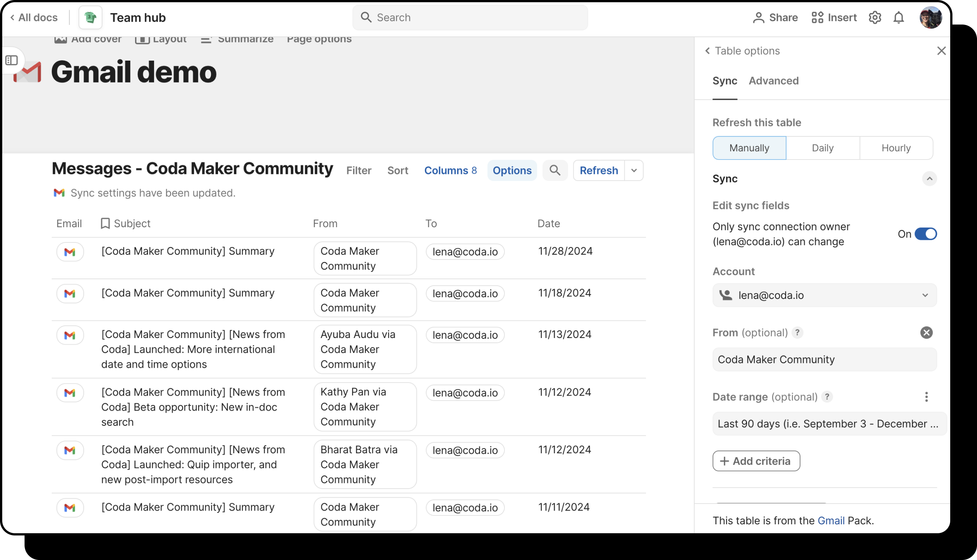
Task: Open the settings gear icon
Action: pos(875,18)
